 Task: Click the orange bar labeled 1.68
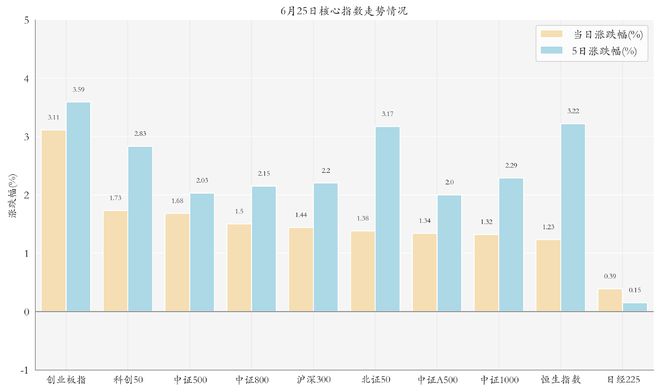point(177,263)
